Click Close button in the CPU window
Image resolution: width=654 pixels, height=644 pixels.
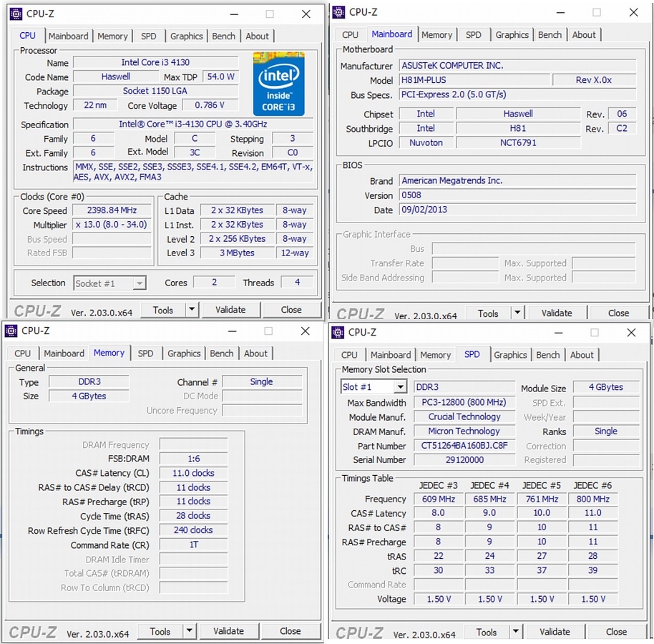coord(291,310)
